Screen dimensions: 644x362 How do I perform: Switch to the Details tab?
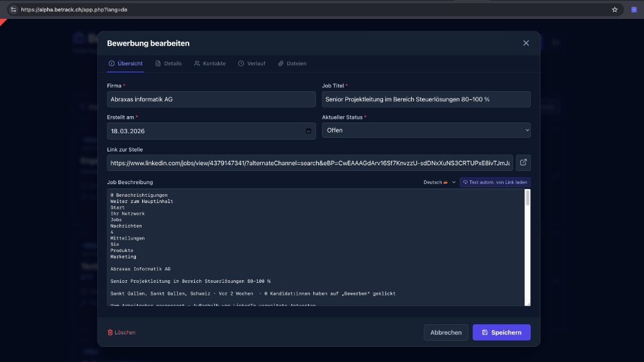169,63
